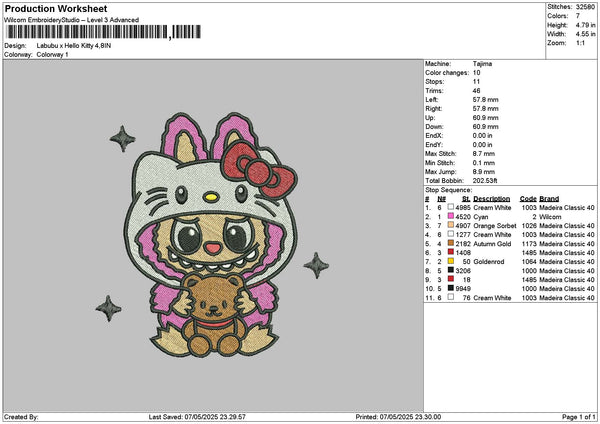Click the St. column header

(466, 199)
